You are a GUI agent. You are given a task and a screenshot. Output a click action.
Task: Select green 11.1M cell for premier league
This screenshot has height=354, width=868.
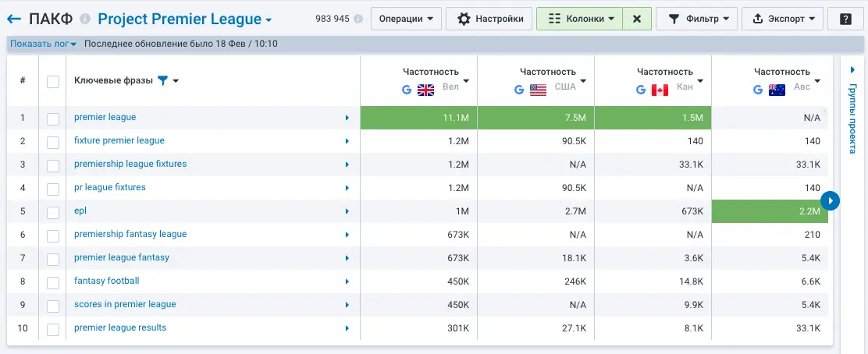pos(419,118)
